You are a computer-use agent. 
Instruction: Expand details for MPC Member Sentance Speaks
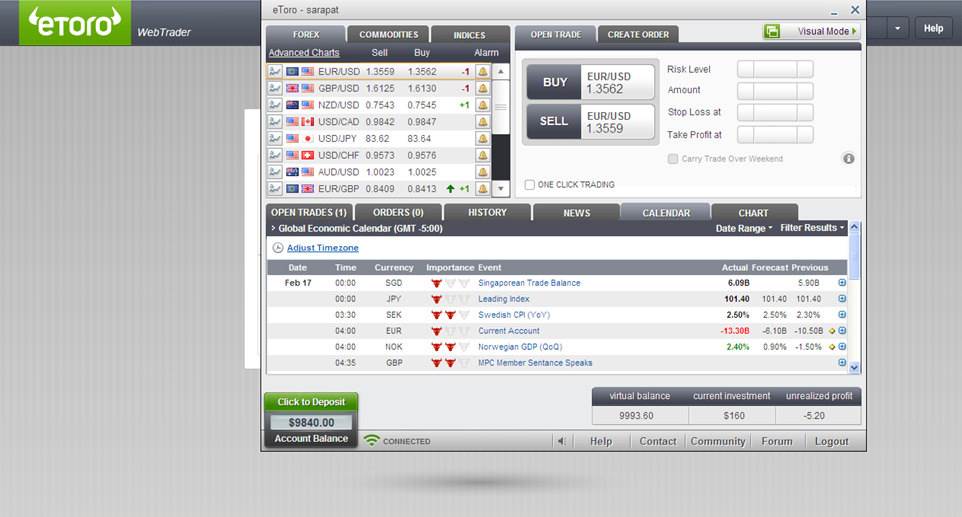click(x=842, y=362)
